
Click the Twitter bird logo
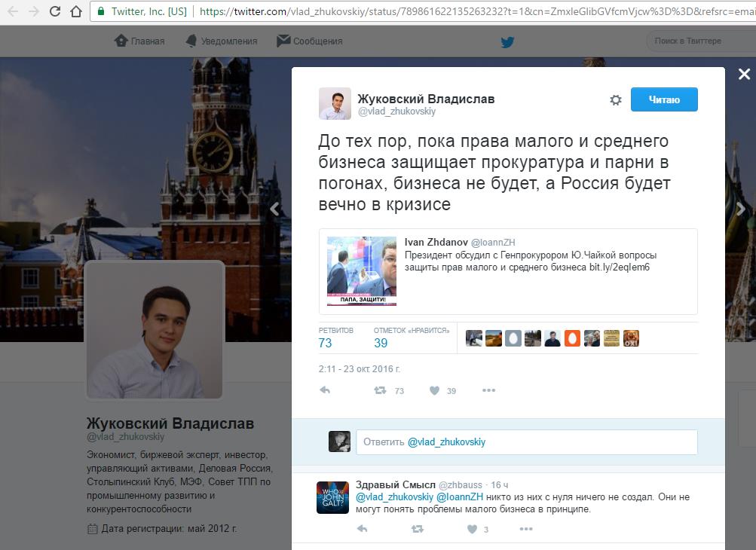507,42
